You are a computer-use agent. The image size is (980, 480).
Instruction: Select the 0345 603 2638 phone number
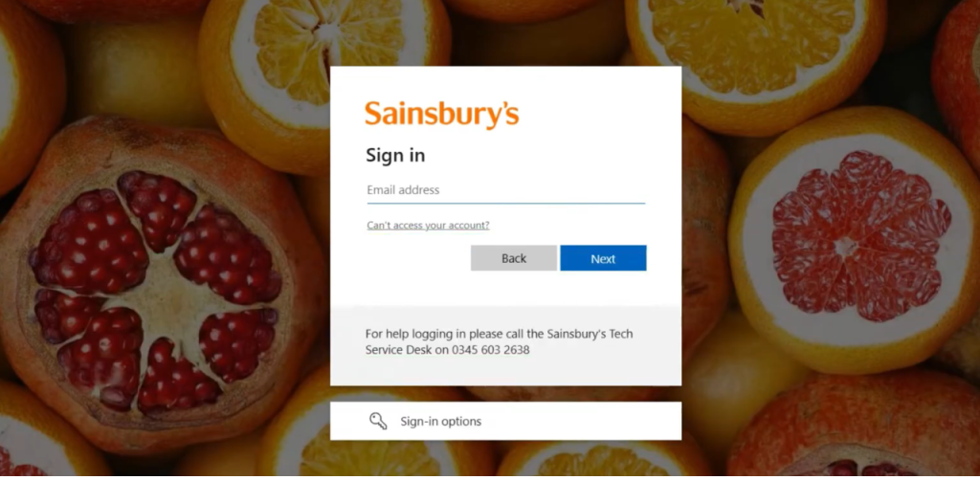pyautogui.click(x=491, y=350)
